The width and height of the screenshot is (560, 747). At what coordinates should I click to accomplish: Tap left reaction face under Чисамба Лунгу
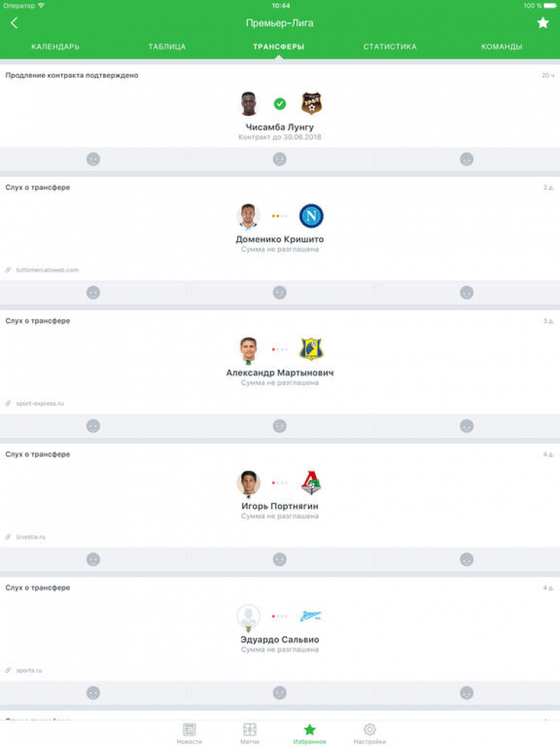pos(93,159)
